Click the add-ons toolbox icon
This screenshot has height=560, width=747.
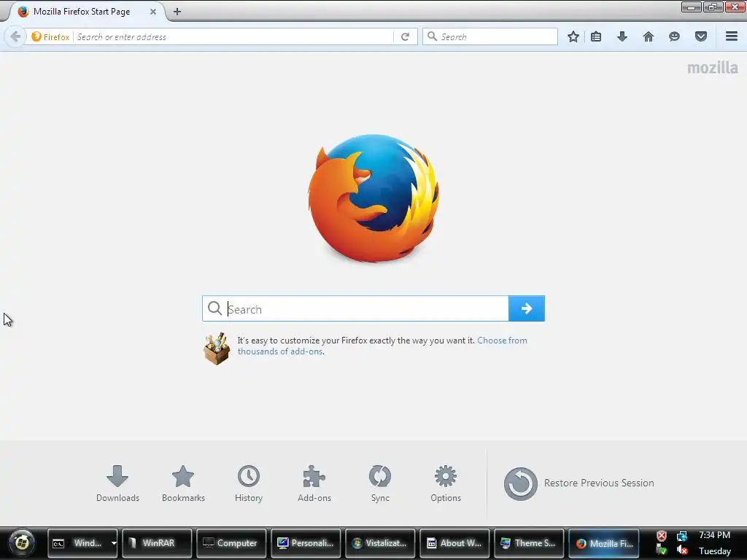[217, 349]
